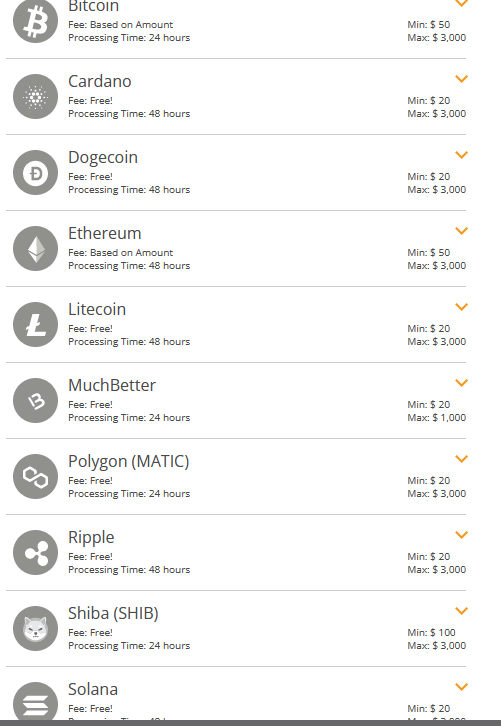Image resolution: width=501 pixels, height=726 pixels.
Task: Open the Polygon (MATIC) chevron
Action: [x=462, y=458]
